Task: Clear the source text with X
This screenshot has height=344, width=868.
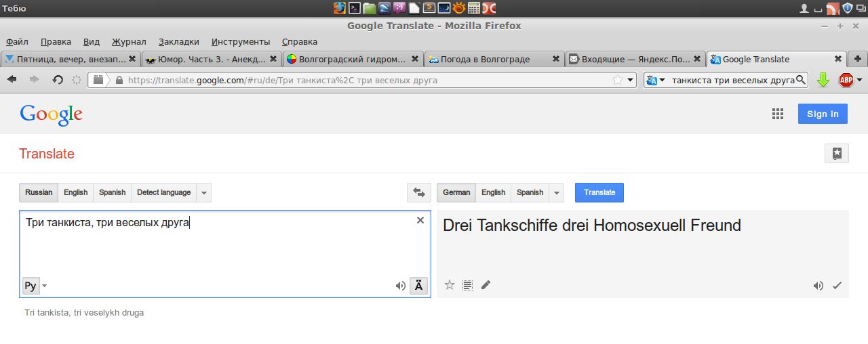Action: point(420,220)
